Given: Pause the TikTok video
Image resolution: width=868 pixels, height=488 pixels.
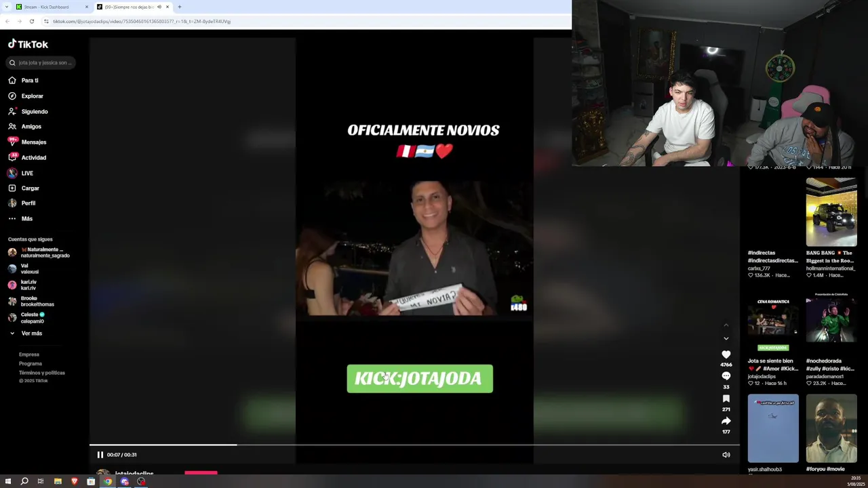Looking at the screenshot, I should [x=100, y=455].
